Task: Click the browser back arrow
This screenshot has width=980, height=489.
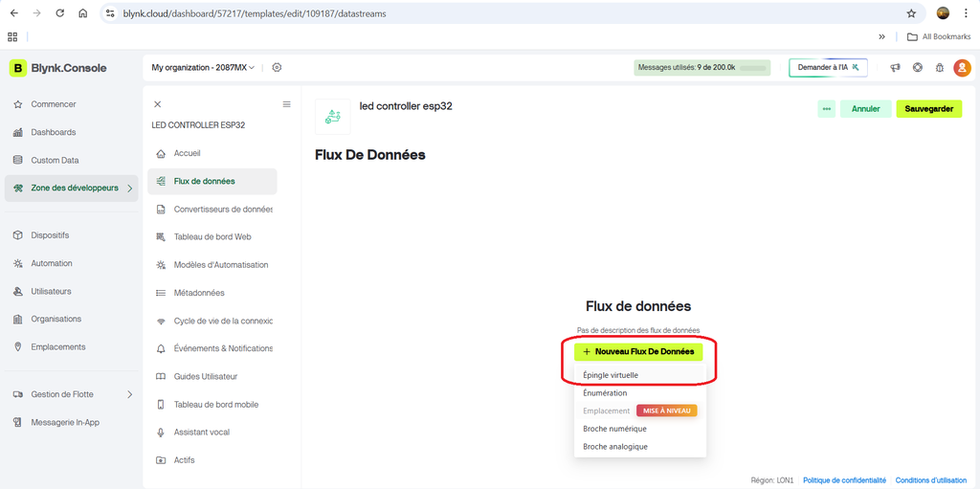Action: (x=13, y=13)
